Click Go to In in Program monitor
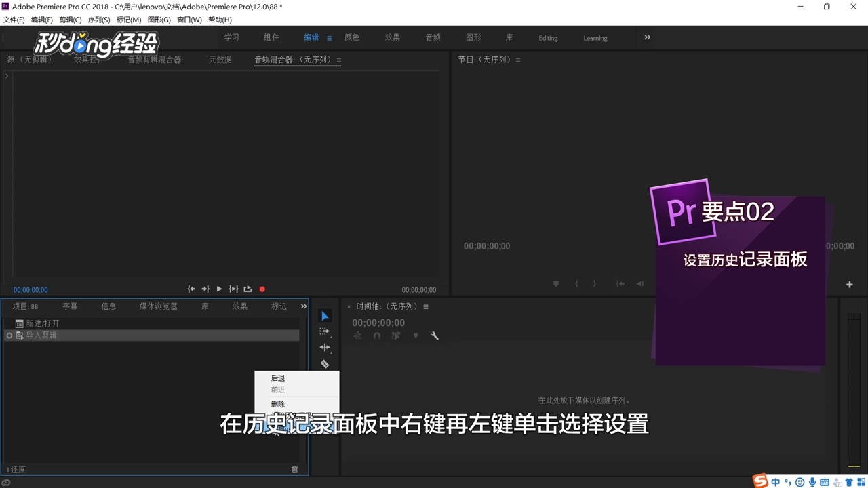This screenshot has height=488, width=868. coord(620,284)
